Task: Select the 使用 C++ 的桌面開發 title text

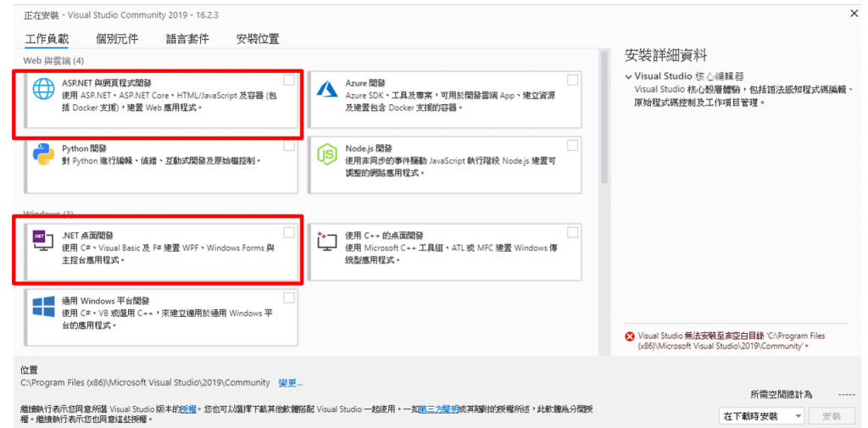Action: (x=384, y=235)
